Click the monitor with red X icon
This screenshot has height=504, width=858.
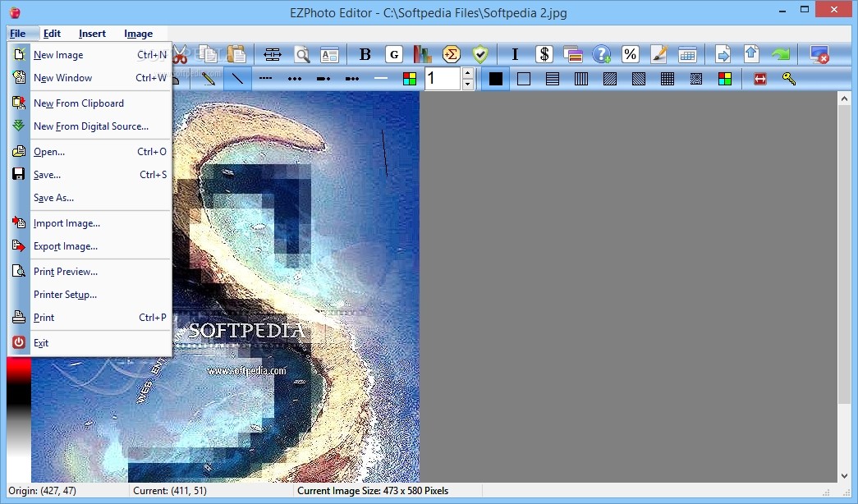click(x=819, y=54)
